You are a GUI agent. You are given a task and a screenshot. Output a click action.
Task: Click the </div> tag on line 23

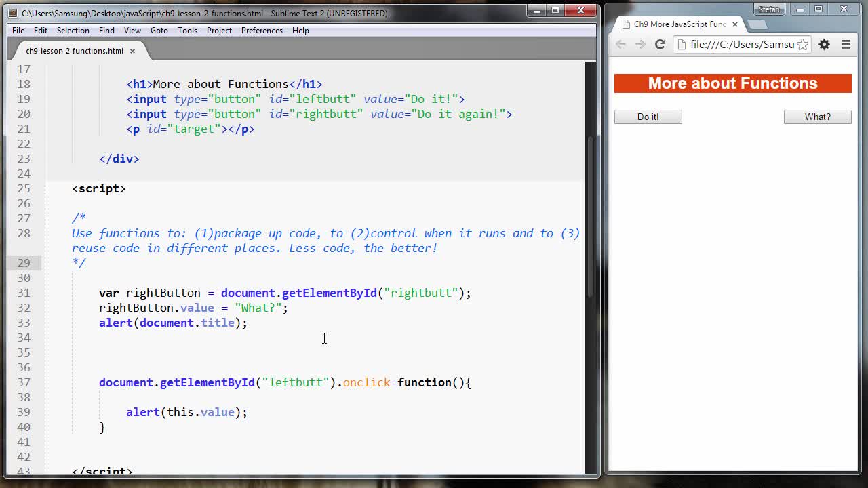[x=119, y=159]
